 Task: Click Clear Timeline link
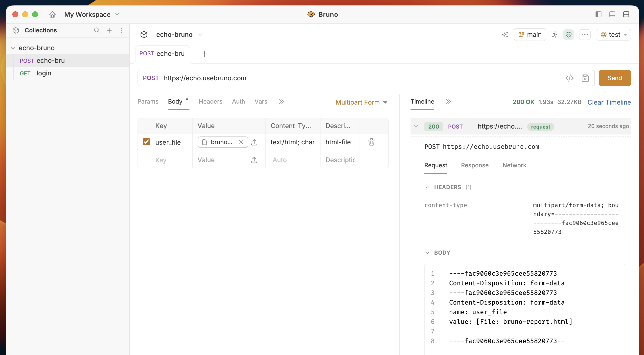(x=609, y=102)
